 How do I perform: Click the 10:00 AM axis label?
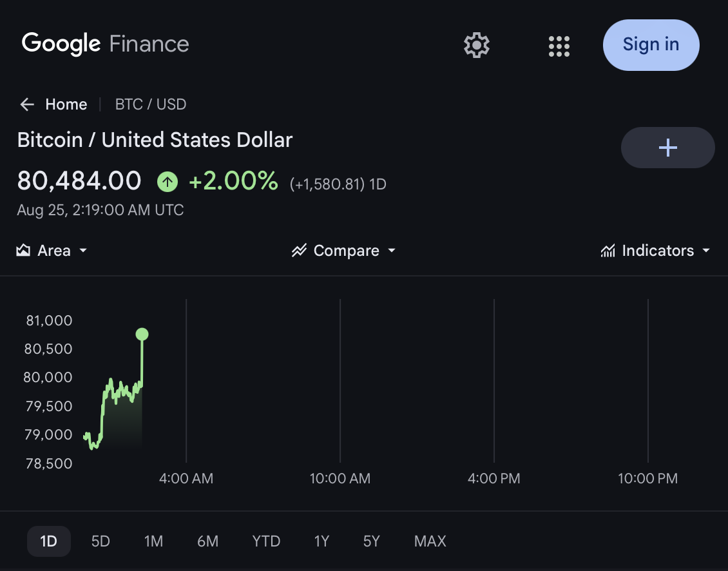340,479
